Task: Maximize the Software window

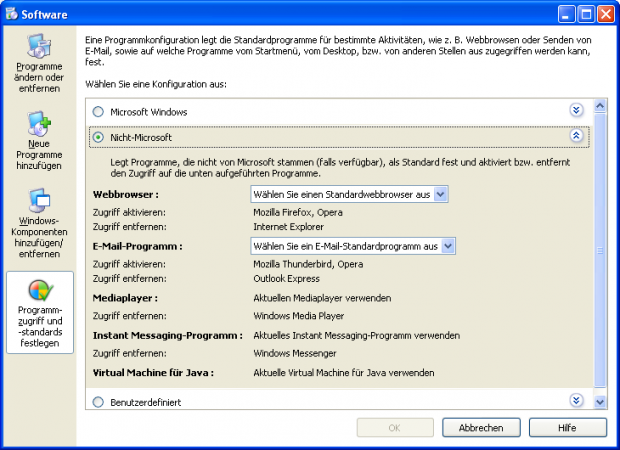Action: pos(583,14)
